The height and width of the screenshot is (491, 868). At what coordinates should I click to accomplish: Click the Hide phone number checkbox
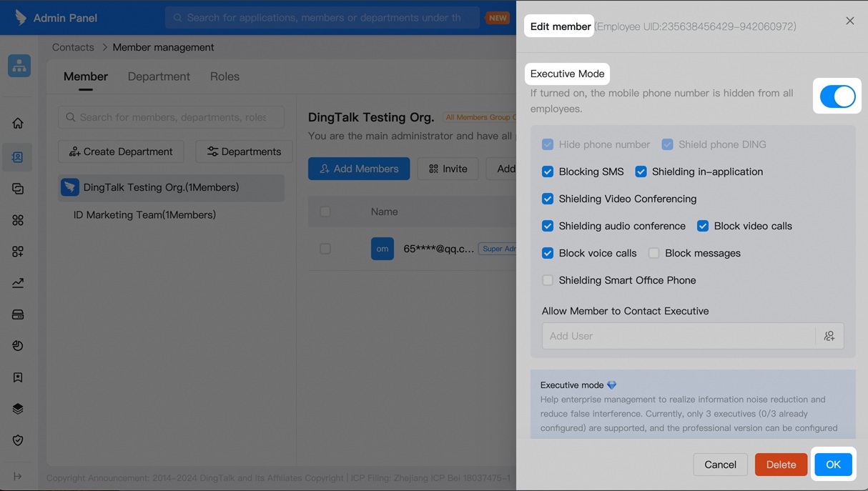coord(548,144)
